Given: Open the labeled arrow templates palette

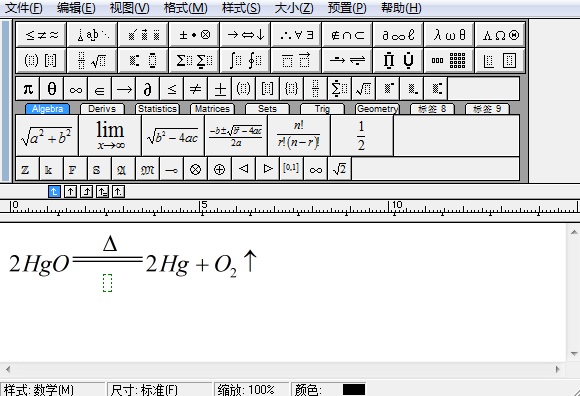Looking at the screenshot, I should (x=348, y=60).
